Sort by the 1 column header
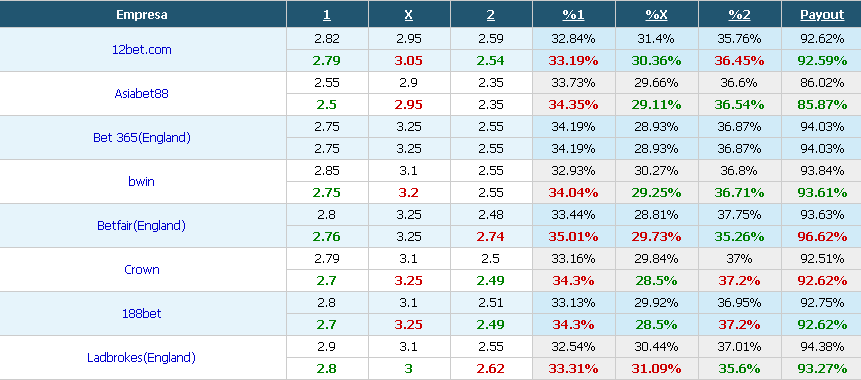861x380 pixels. pyautogui.click(x=327, y=15)
